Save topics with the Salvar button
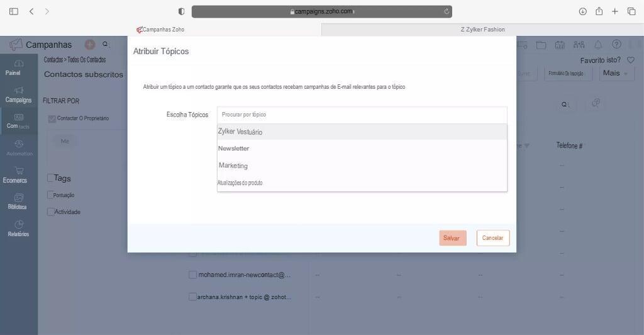This screenshot has width=644, height=335. [x=453, y=238]
